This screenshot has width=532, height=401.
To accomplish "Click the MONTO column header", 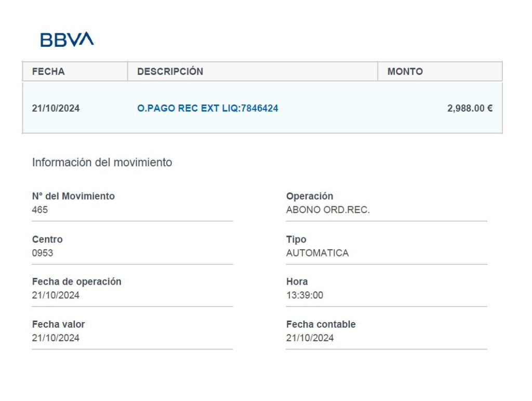I will point(405,72).
